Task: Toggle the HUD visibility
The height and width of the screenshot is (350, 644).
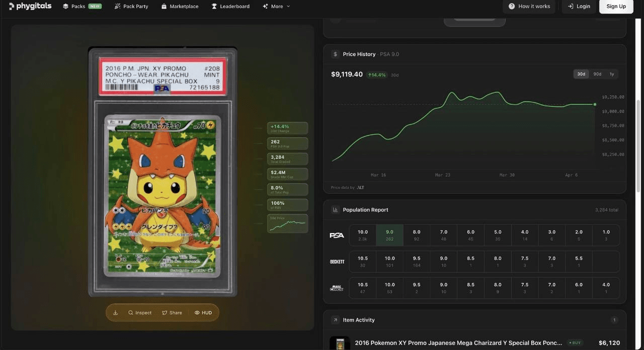Action: (x=203, y=313)
